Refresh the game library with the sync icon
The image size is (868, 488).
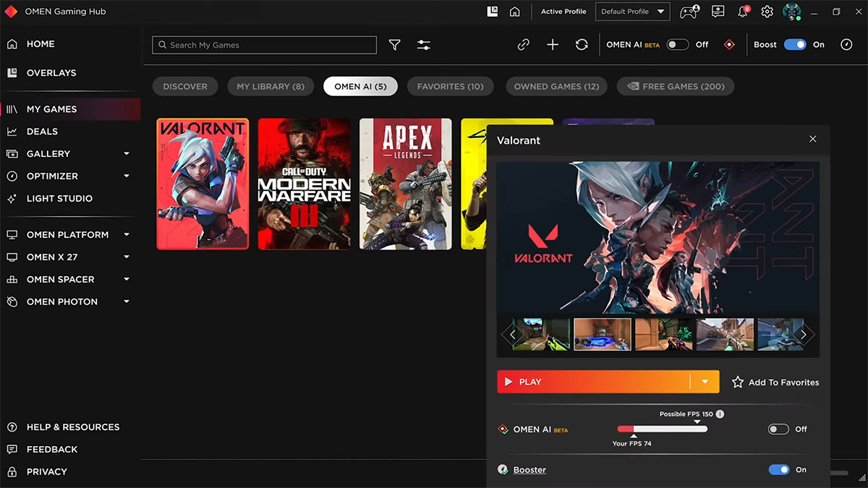[582, 45]
